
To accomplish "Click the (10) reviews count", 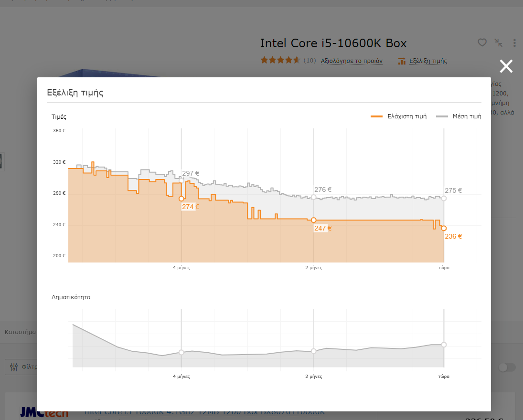I will coord(310,60).
